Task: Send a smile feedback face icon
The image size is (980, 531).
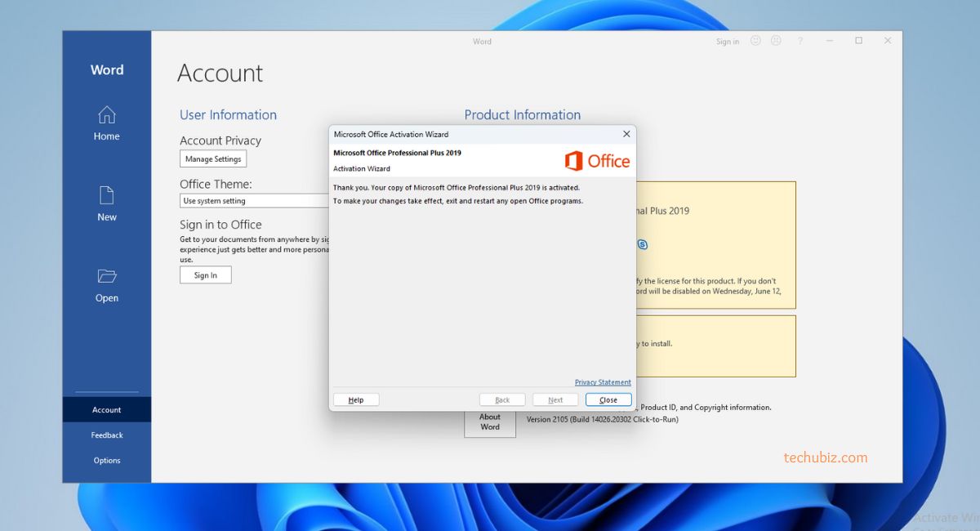Action: 755,41
